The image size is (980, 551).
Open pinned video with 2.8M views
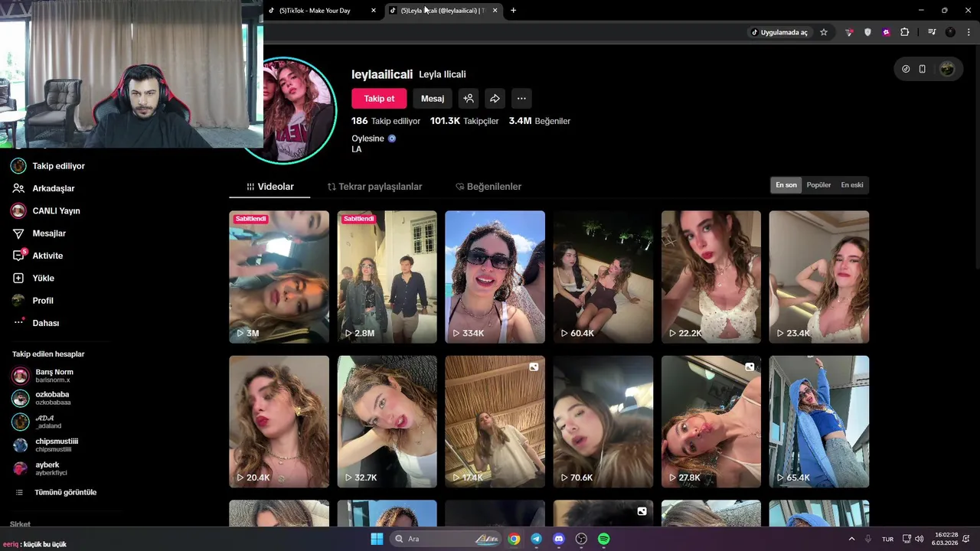click(x=387, y=277)
